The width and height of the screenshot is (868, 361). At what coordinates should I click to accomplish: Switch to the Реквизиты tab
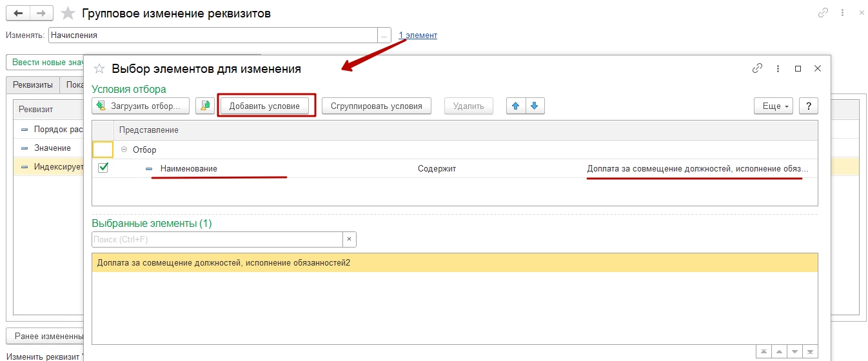click(x=33, y=85)
